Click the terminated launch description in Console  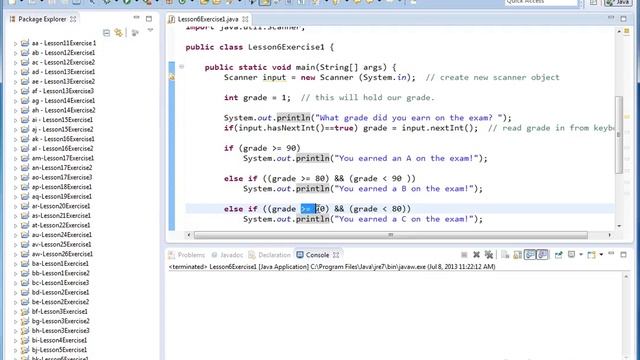pos(332,267)
